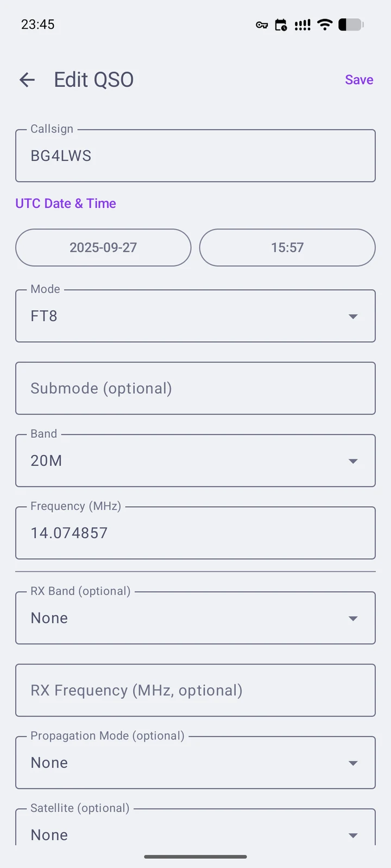The height and width of the screenshot is (868, 391).
Task: Open the 2025-09-27 date picker
Action: click(x=103, y=247)
